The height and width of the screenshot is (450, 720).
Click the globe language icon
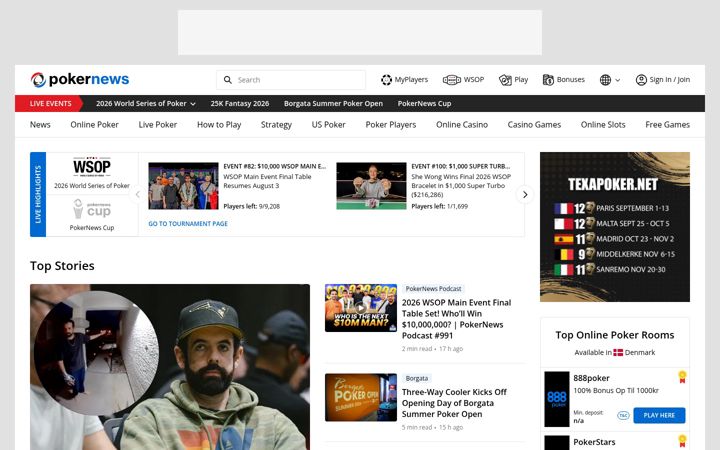coord(605,80)
